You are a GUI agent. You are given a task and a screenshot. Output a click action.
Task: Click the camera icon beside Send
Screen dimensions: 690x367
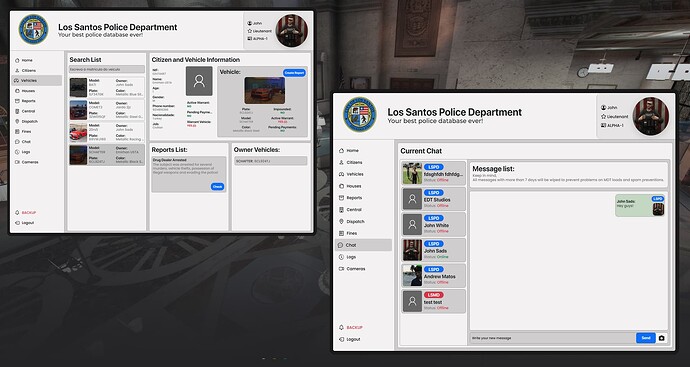click(661, 338)
